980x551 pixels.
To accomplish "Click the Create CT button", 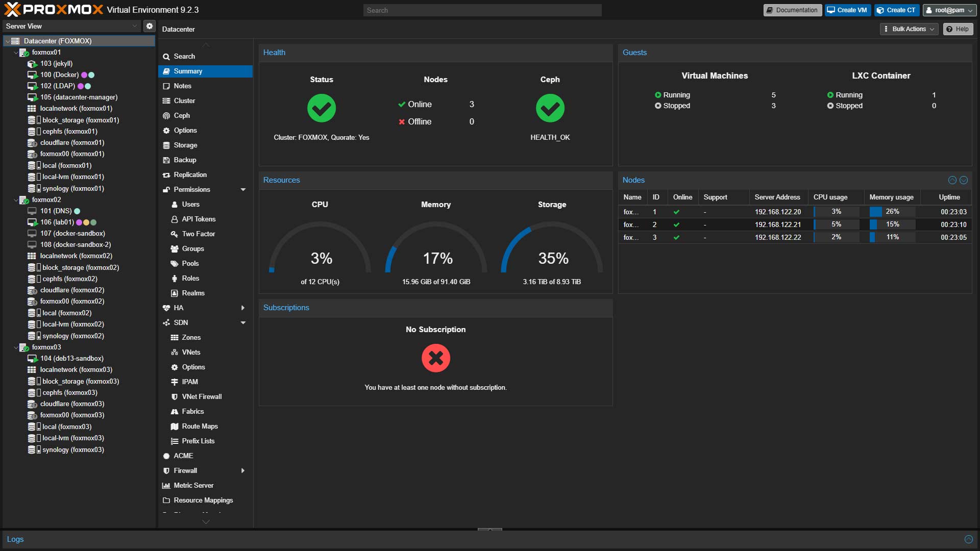I will (897, 10).
